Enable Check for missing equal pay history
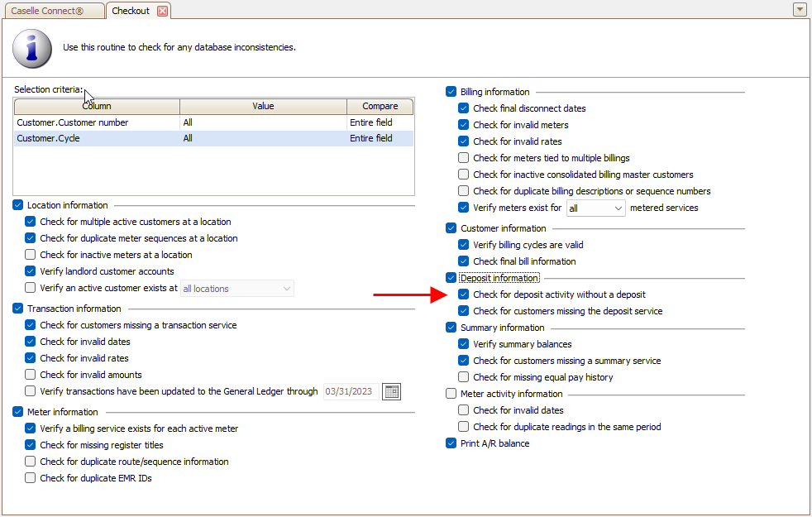812x517 pixels. click(x=464, y=377)
